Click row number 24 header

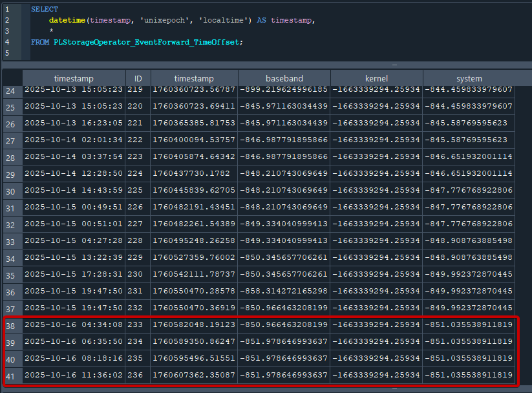(x=12, y=90)
